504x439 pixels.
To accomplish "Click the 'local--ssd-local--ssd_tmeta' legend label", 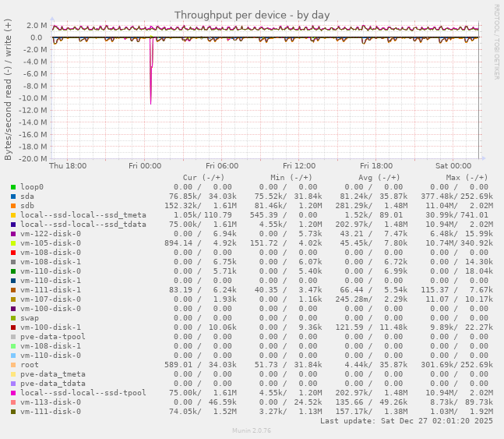I will [83, 215].
